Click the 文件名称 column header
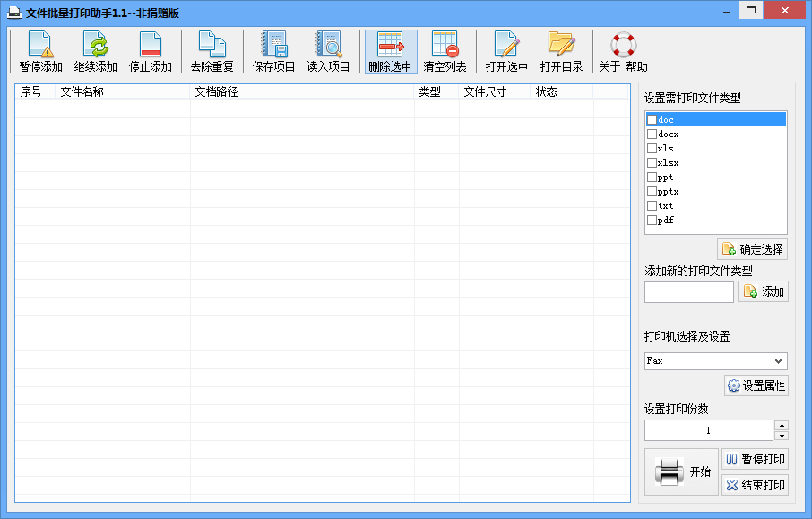Image resolution: width=812 pixels, height=519 pixels. [x=123, y=91]
